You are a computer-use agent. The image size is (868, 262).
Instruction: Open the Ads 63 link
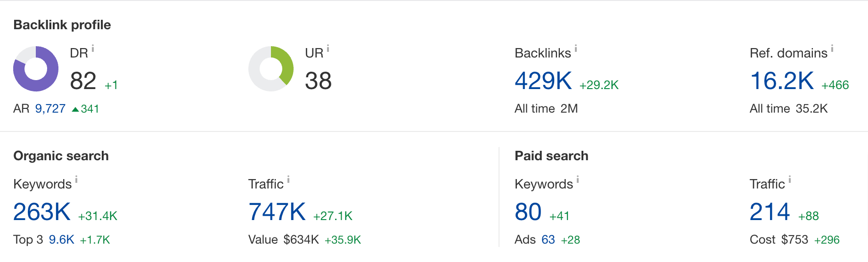(x=548, y=240)
